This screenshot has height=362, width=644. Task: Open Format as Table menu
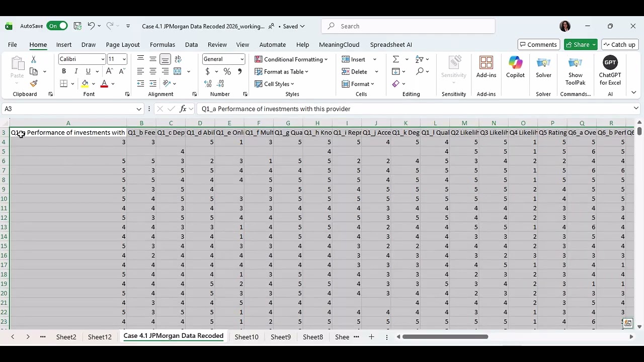pyautogui.click(x=282, y=71)
